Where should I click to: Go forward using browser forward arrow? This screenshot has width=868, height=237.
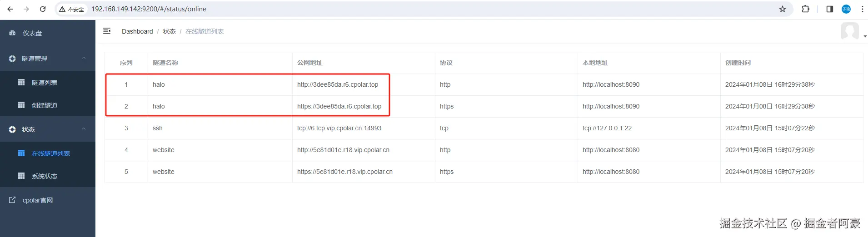(26, 9)
